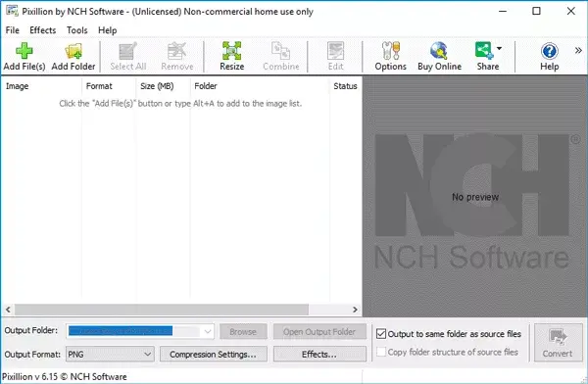Sort by the Image column header
The width and height of the screenshot is (588, 384).
pos(41,86)
